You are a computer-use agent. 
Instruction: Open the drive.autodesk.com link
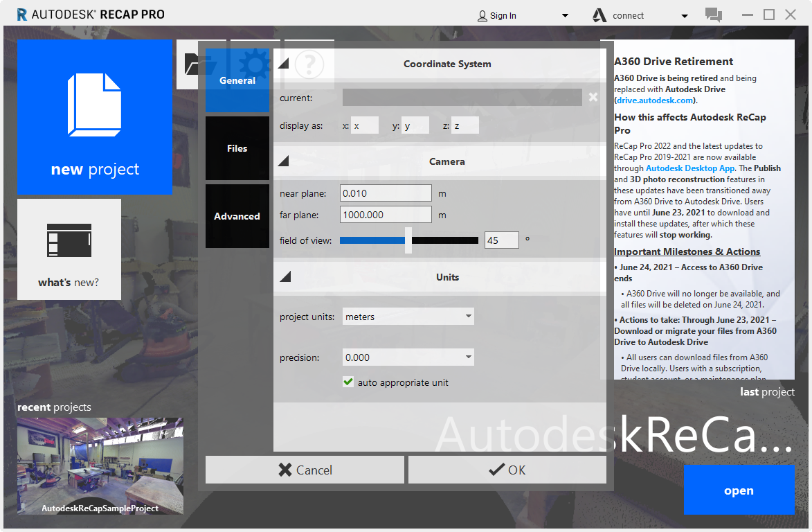(655, 100)
